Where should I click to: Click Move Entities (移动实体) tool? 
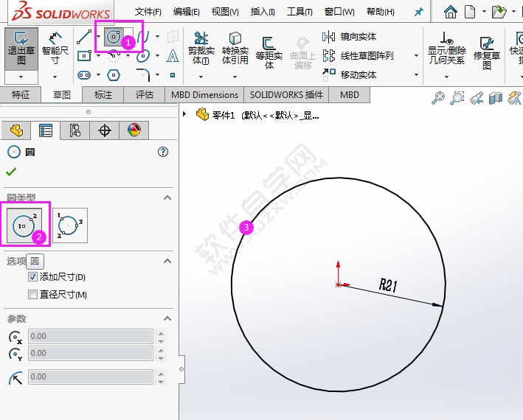[x=350, y=75]
